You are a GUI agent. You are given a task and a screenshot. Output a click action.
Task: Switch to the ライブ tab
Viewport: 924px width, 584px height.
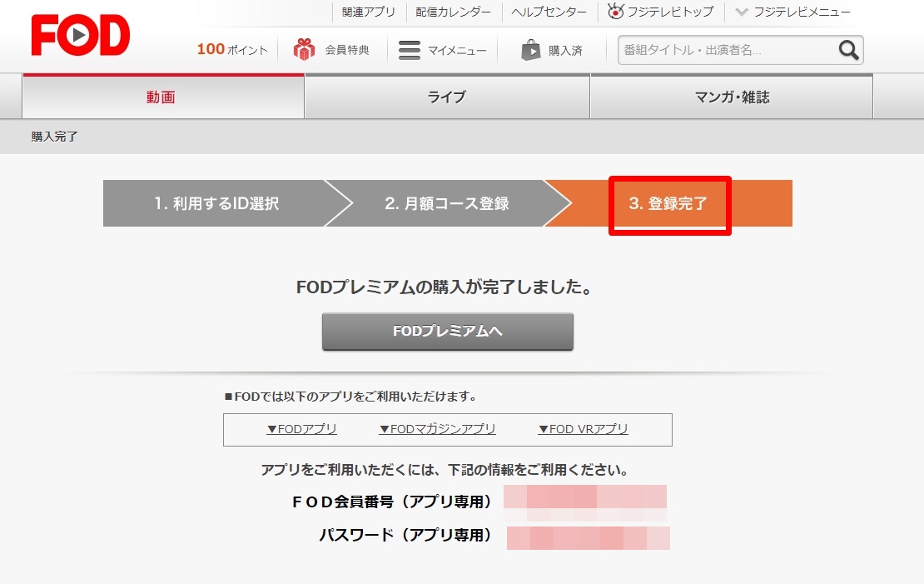(447, 97)
